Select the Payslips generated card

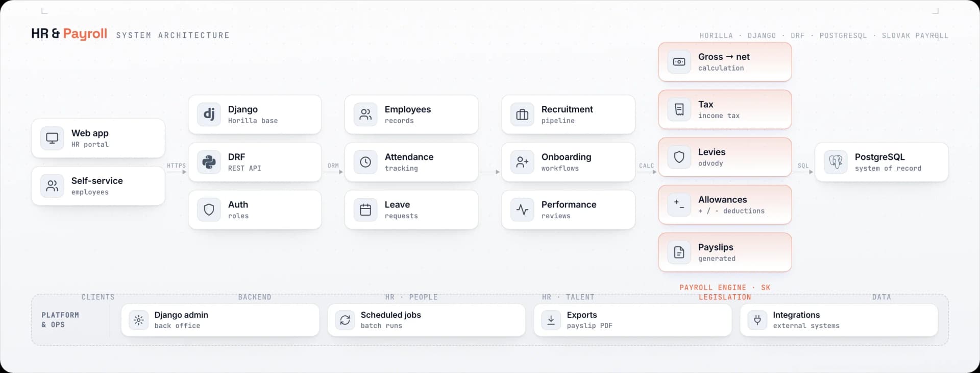coord(725,252)
